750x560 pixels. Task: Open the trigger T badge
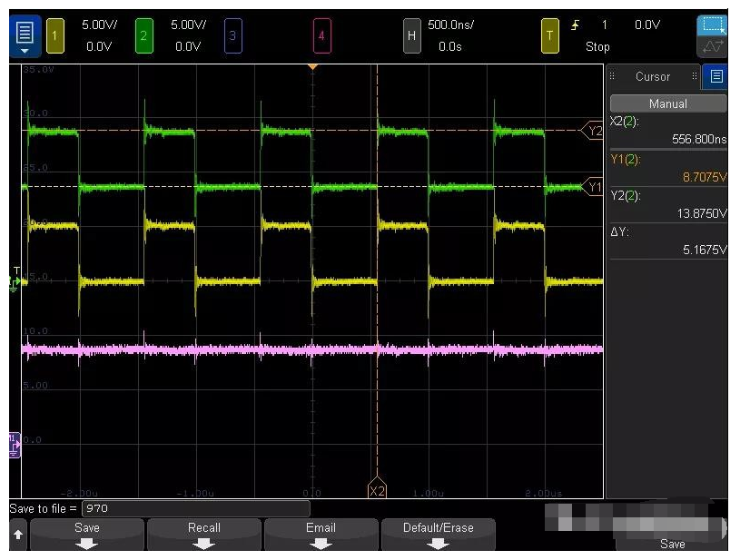point(549,35)
